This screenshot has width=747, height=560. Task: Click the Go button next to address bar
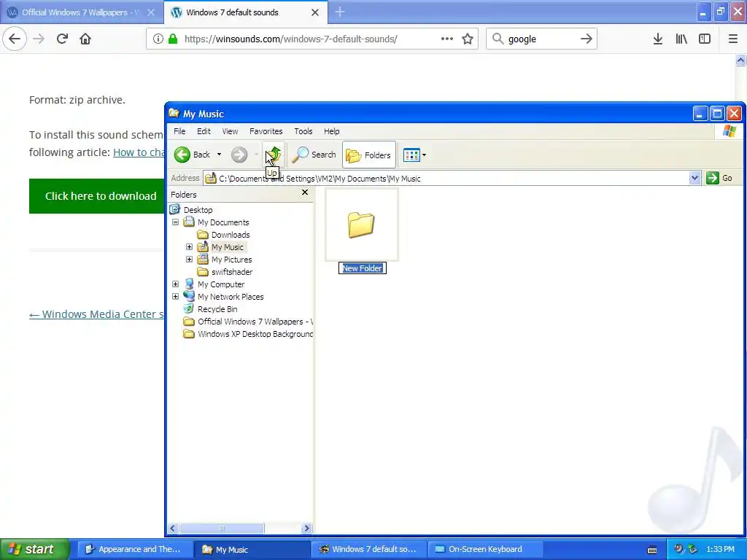(719, 178)
